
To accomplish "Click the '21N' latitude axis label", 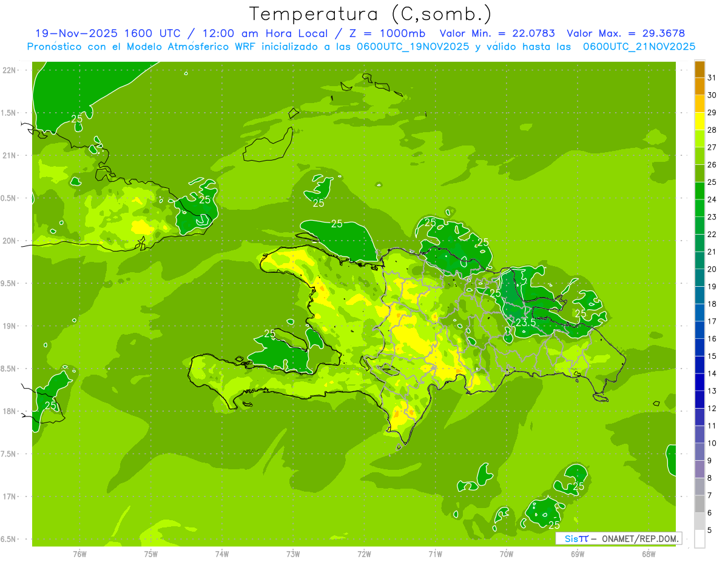I will [10, 155].
